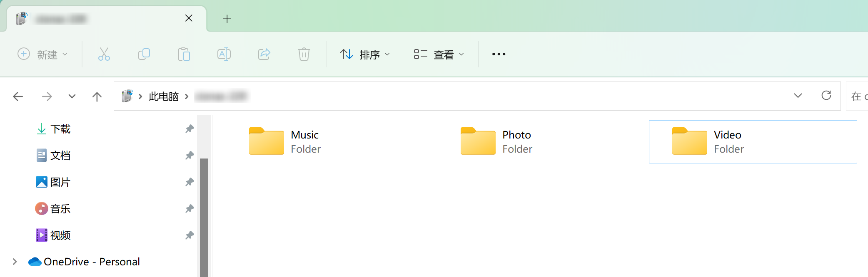Open the 查看 view dropdown
The width and height of the screenshot is (868, 277).
point(439,54)
